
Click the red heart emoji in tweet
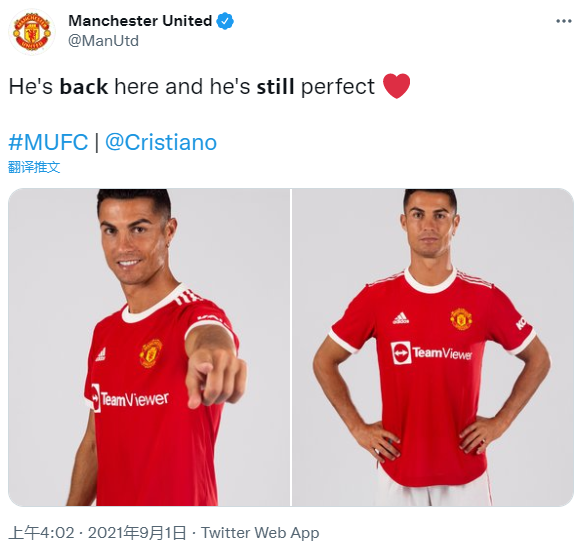coord(396,86)
